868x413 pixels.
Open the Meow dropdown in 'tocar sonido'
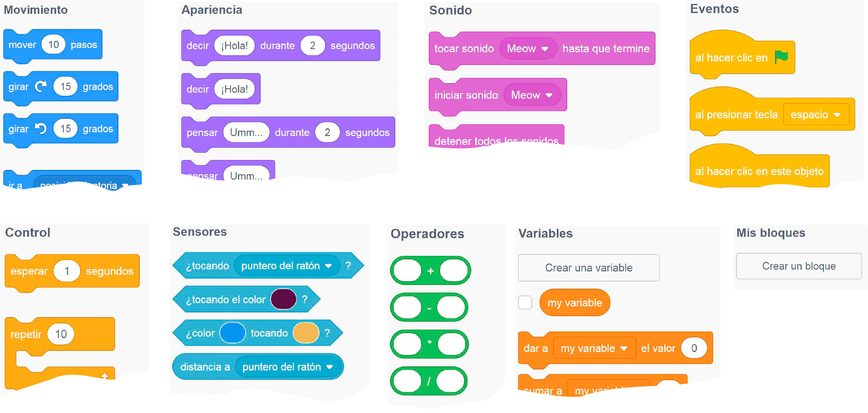tap(527, 49)
